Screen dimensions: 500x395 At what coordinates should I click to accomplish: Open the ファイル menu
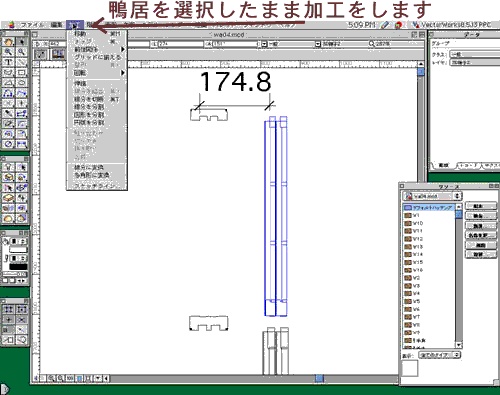click(32, 25)
